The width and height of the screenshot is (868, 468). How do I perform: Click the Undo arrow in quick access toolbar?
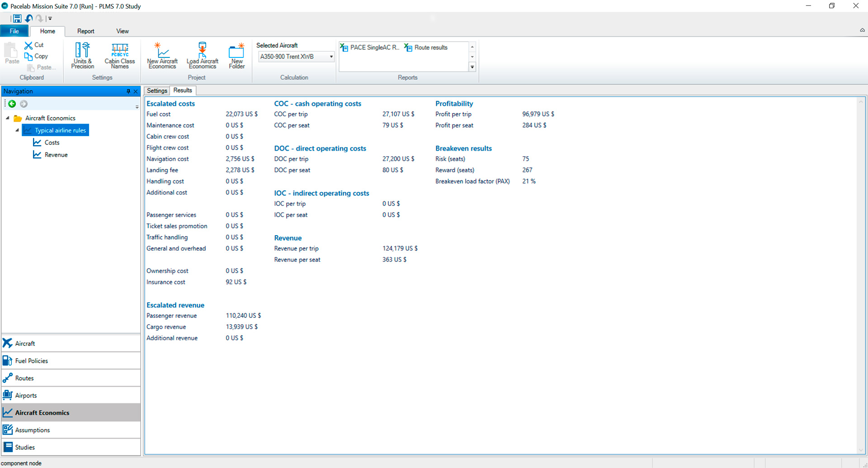click(x=29, y=19)
